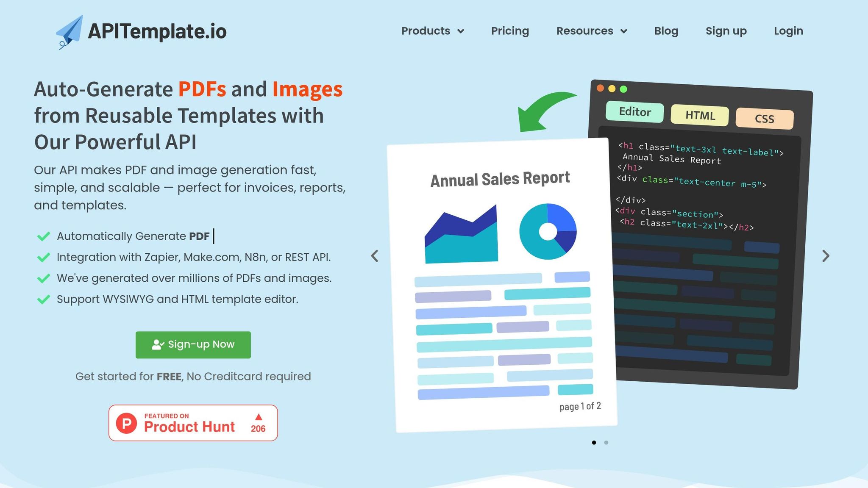Click the Product Hunt upvote arrow
Screen dimensions: 868x488
(259, 417)
